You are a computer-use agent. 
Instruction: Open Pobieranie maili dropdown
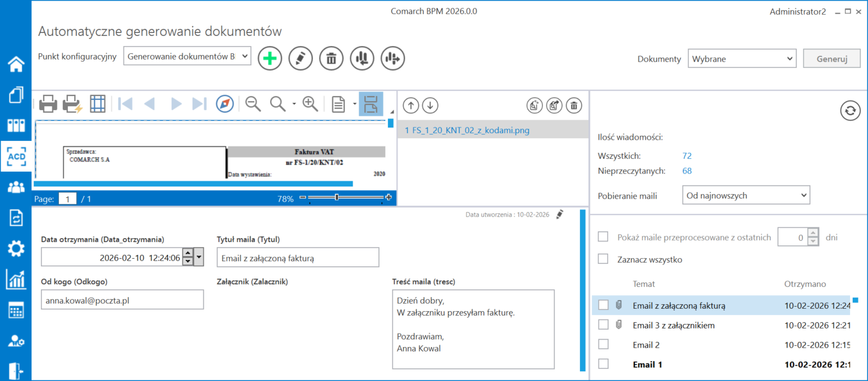(746, 195)
